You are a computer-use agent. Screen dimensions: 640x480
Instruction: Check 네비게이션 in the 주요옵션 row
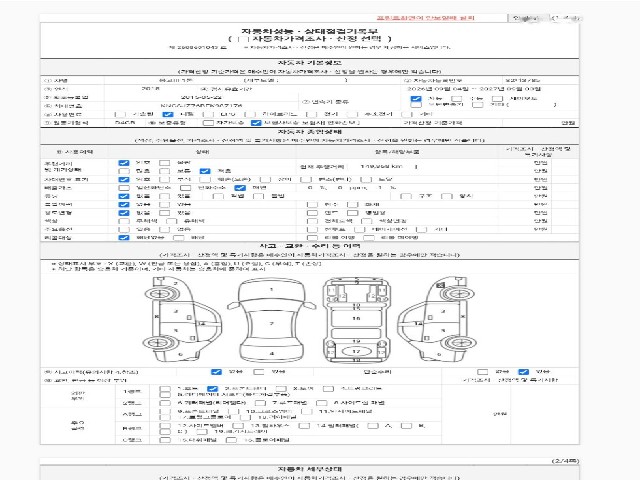click(360, 229)
